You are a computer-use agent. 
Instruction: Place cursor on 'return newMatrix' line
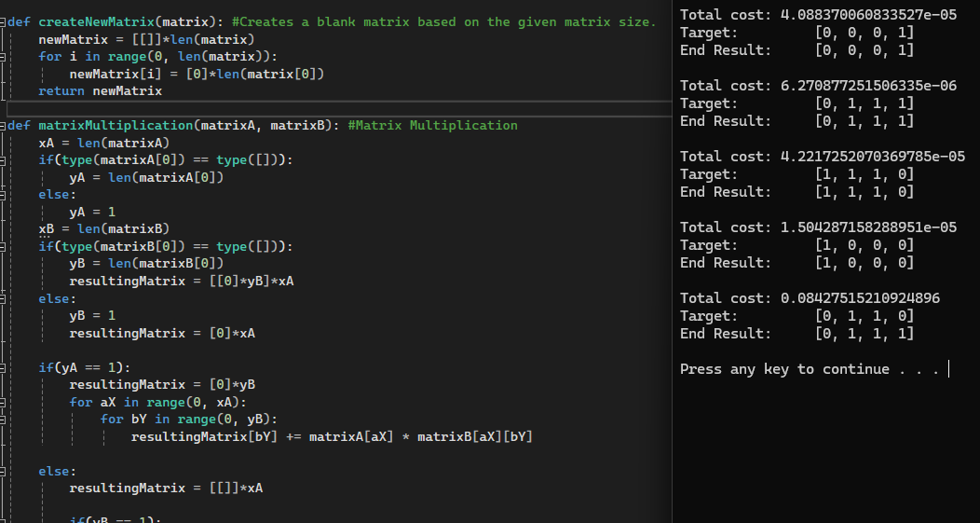click(x=101, y=91)
